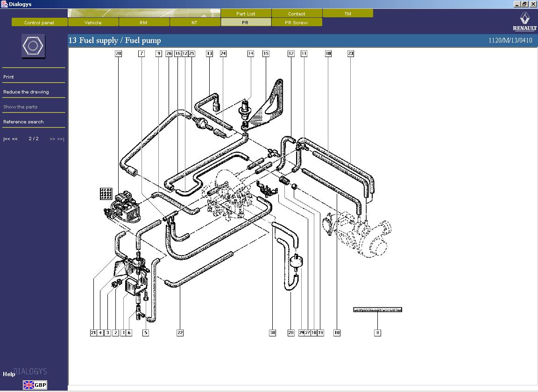This screenshot has height=392, width=538.
Task: Switch to the Vehicle tab
Action: pos(93,22)
